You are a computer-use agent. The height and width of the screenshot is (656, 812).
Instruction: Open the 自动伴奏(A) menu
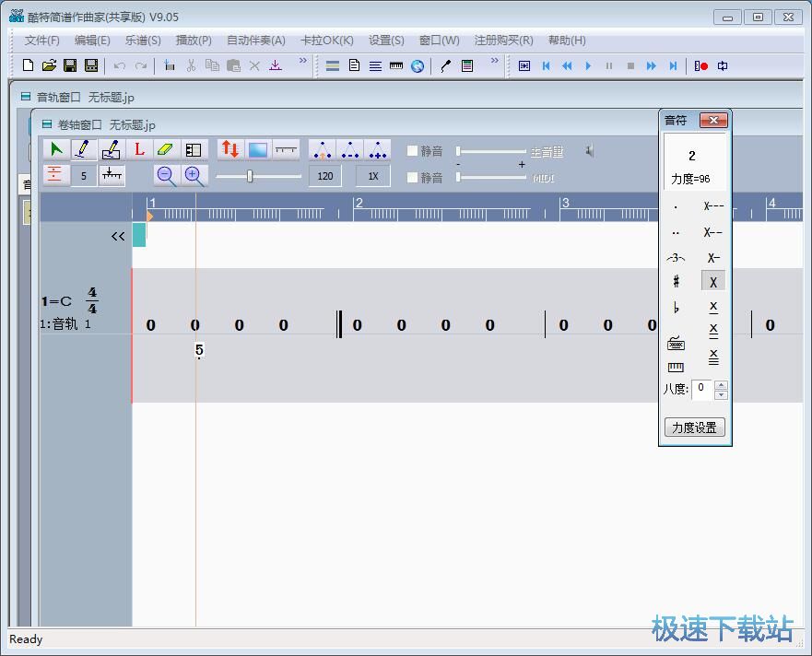click(x=255, y=41)
